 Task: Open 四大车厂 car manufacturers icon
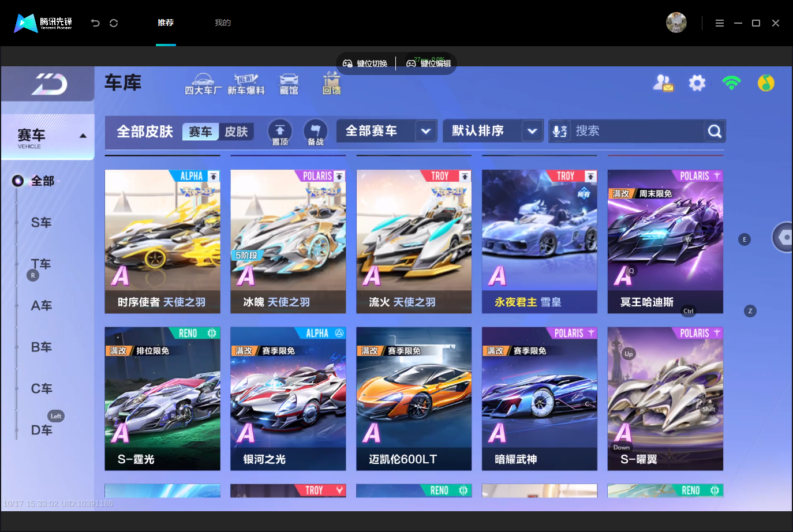tap(203, 84)
